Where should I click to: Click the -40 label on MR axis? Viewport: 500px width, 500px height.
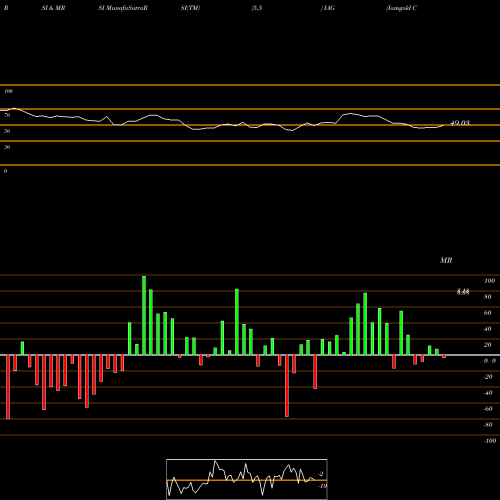click(488, 393)
